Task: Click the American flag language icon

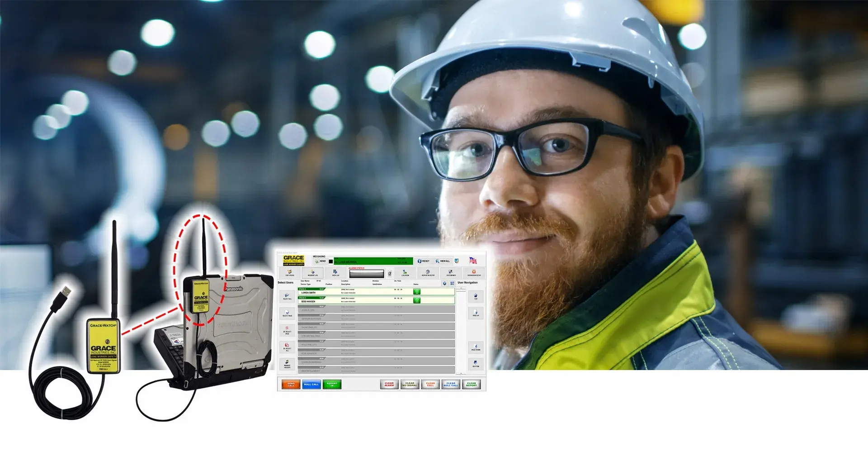Action: tap(473, 261)
